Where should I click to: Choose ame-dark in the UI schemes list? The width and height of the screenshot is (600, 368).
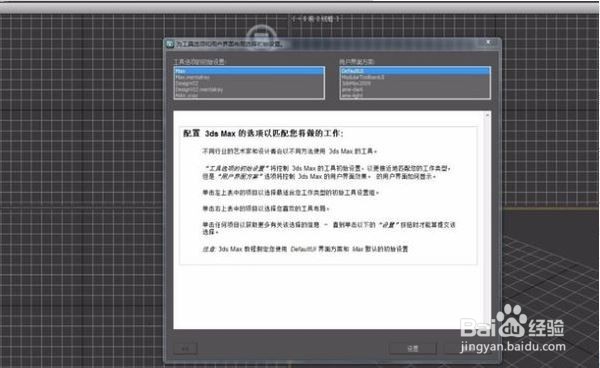pos(415,90)
